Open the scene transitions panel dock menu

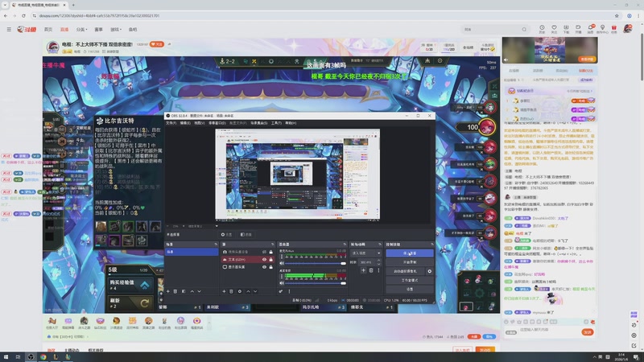tap(379, 245)
